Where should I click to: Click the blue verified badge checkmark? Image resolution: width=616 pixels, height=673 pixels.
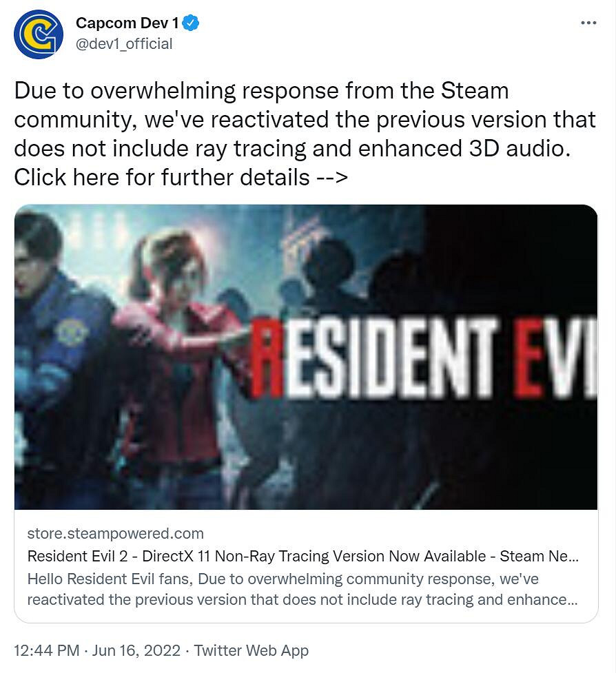click(191, 23)
